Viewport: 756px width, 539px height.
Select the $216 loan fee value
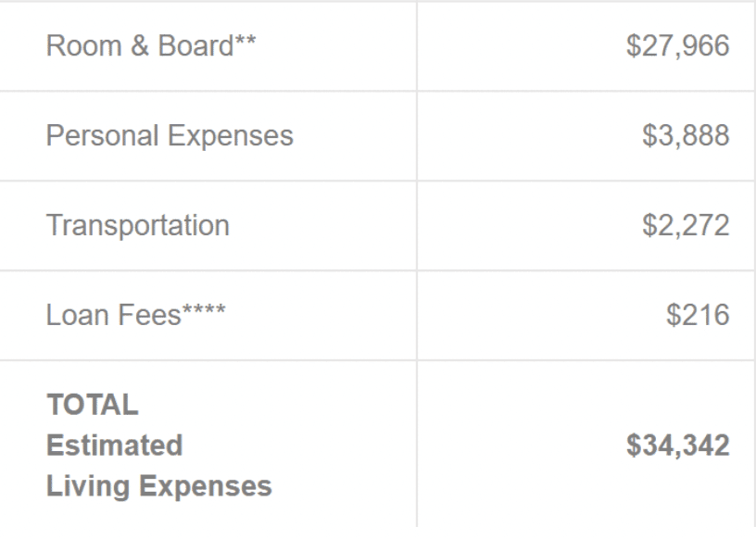coord(698,315)
